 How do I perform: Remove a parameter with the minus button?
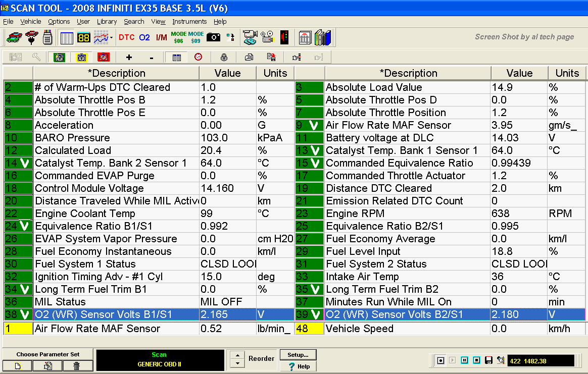click(152, 58)
